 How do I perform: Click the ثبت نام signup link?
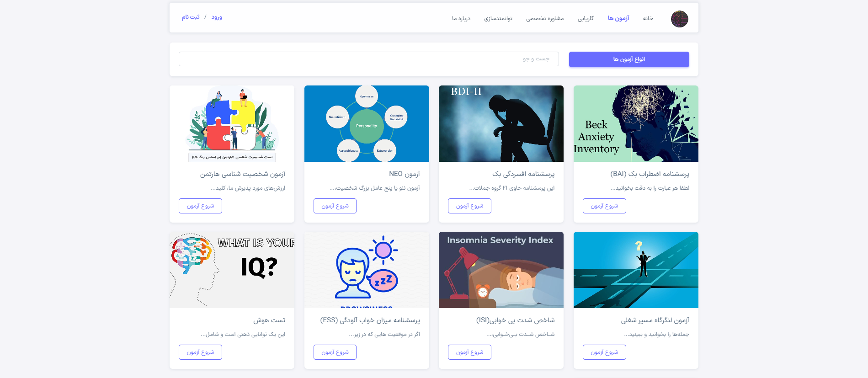point(191,17)
